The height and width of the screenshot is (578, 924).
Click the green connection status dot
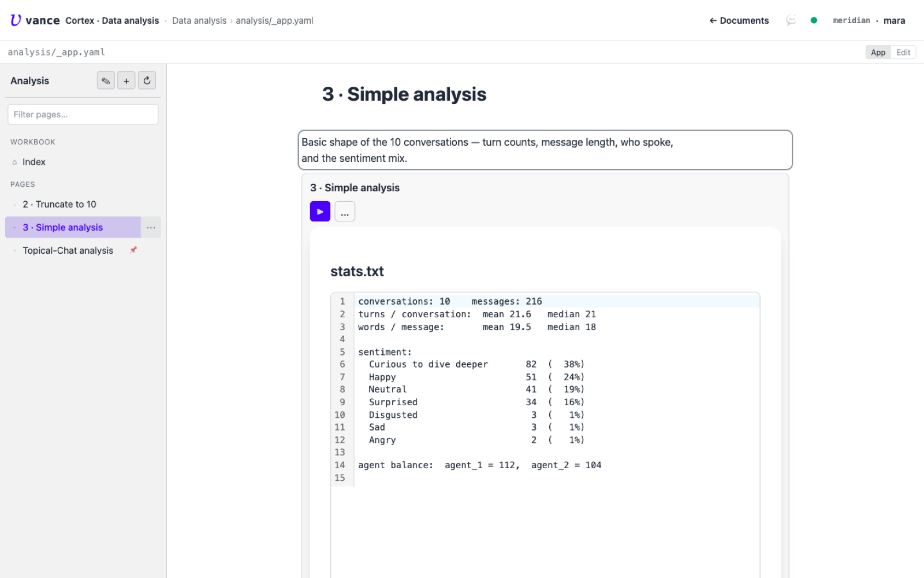(814, 20)
